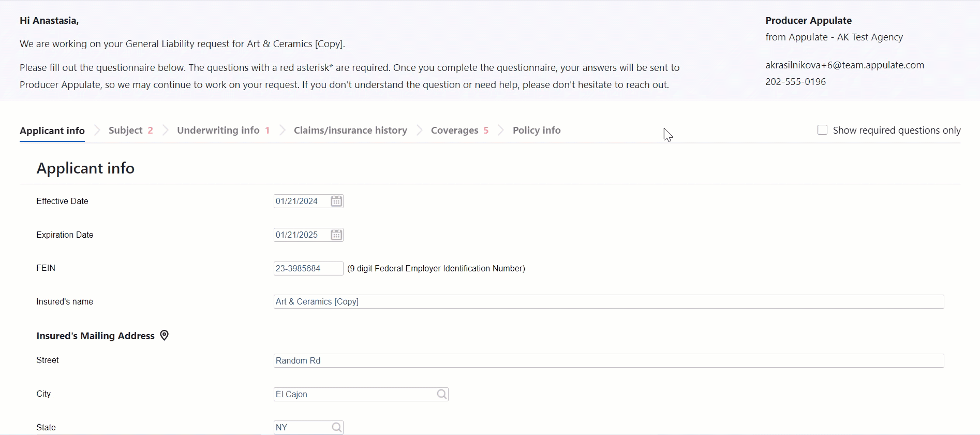This screenshot has width=980, height=435.
Task: Click the Expiration Date input field
Action: pyautogui.click(x=301, y=235)
